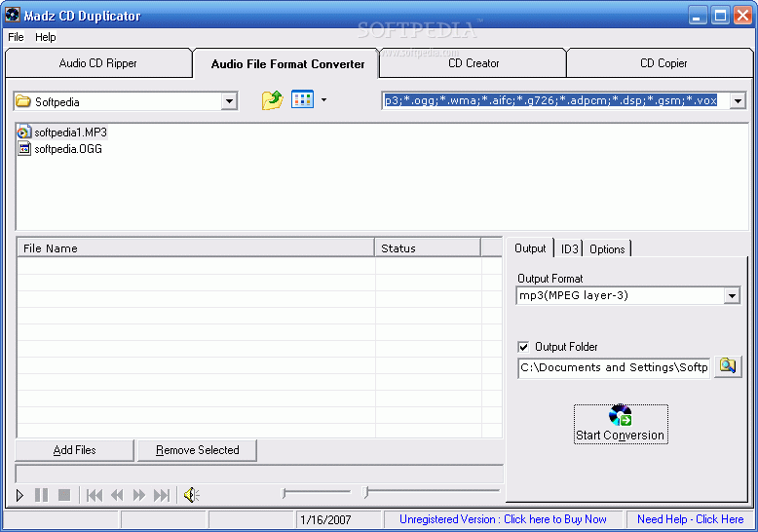Open the Help menu
The width and height of the screenshot is (758, 532).
46,37
